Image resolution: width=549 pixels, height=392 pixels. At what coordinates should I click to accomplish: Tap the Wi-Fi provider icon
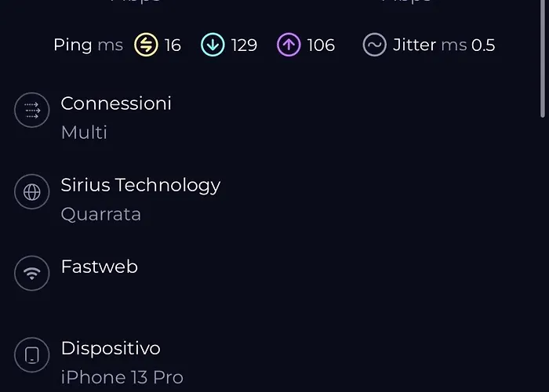(x=32, y=273)
